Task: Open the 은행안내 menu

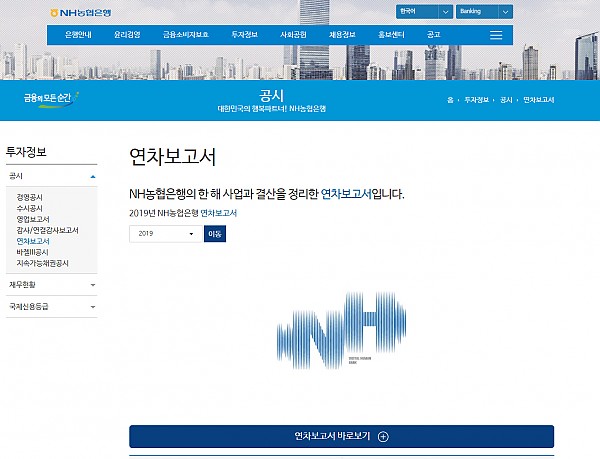Action: tap(78, 35)
